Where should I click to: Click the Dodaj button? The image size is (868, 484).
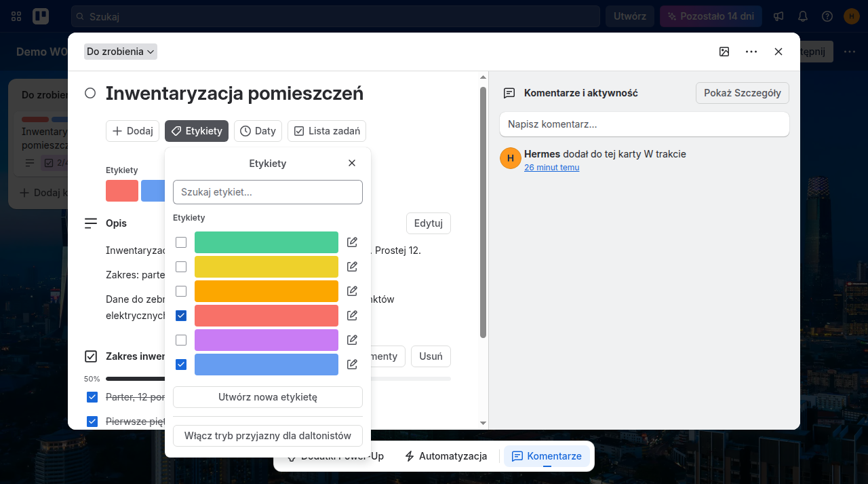tap(132, 131)
